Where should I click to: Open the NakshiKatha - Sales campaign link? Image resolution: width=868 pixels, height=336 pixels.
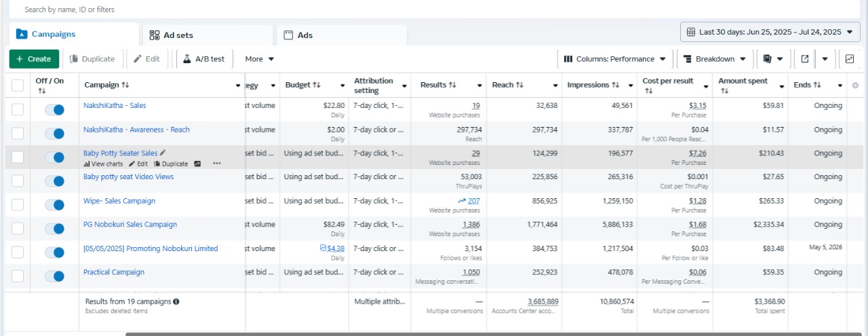click(x=115, y=106)
